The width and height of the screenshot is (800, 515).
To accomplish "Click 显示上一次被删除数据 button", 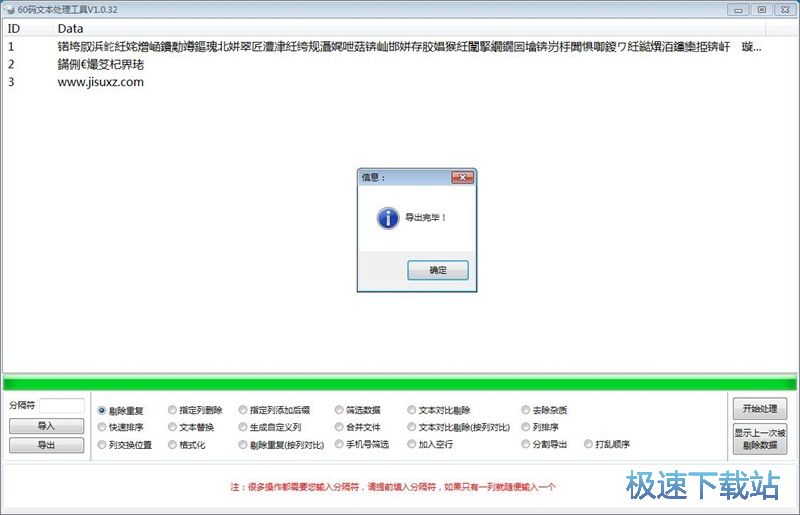I will (760, 439).
